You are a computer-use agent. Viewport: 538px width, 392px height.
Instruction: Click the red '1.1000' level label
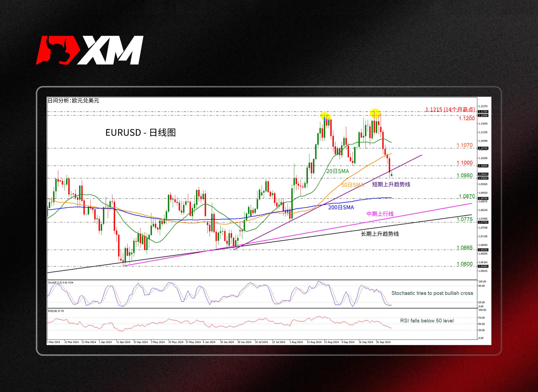click(464, 163)
